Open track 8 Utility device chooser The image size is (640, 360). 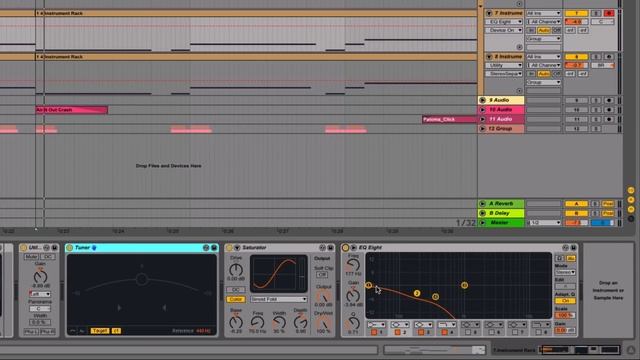click(x=504, y=65)
